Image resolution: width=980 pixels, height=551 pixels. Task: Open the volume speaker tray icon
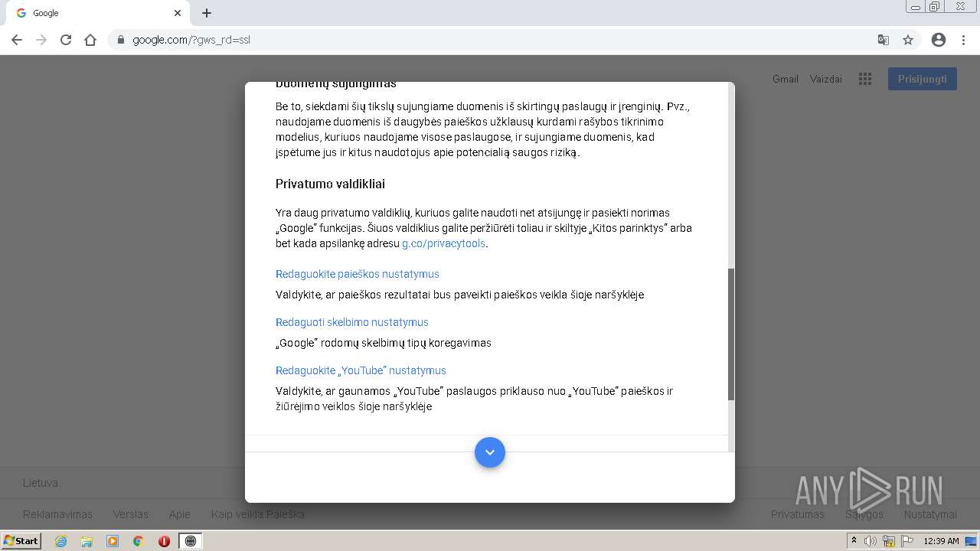[x=871, y=541]
